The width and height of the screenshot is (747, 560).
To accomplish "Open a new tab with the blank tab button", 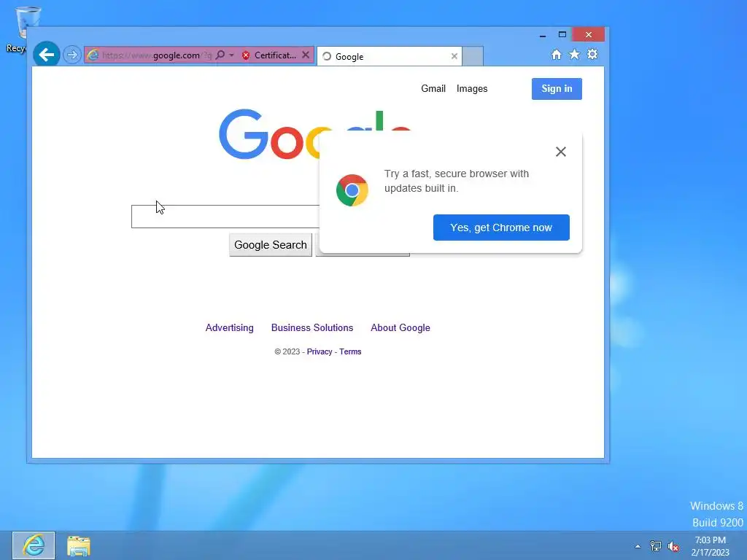I will (x=473, y=56).
